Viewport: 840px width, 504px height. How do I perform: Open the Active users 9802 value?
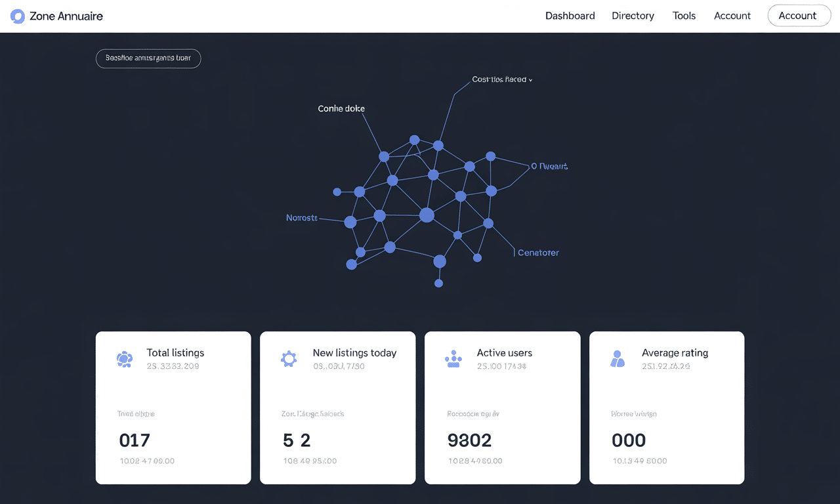coord(469,440)
